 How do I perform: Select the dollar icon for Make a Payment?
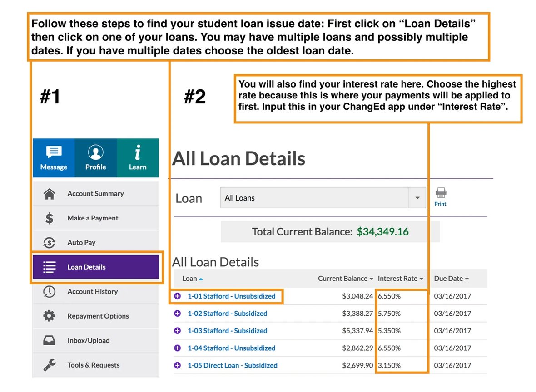coord(50,218)
